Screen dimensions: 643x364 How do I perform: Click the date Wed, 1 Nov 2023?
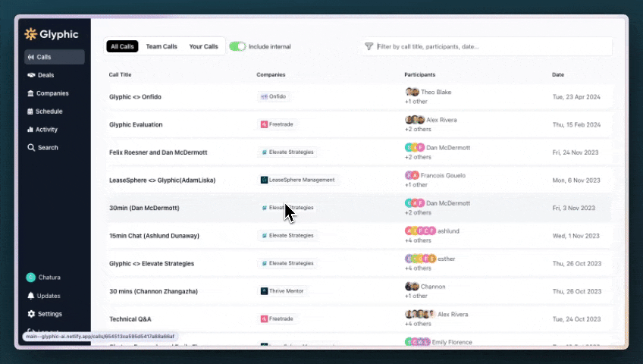(576, 236)
